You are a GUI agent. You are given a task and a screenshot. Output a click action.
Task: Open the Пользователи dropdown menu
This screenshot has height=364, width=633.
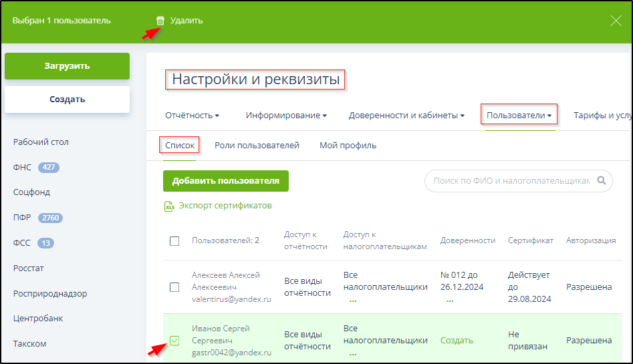tap(519, 116)
